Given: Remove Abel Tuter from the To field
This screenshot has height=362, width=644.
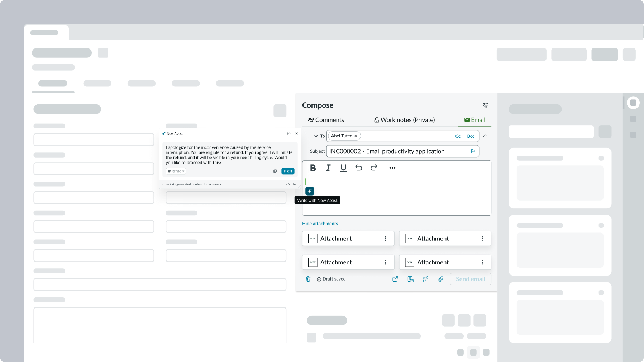Looking at the screenshot, I should point(356,136).
